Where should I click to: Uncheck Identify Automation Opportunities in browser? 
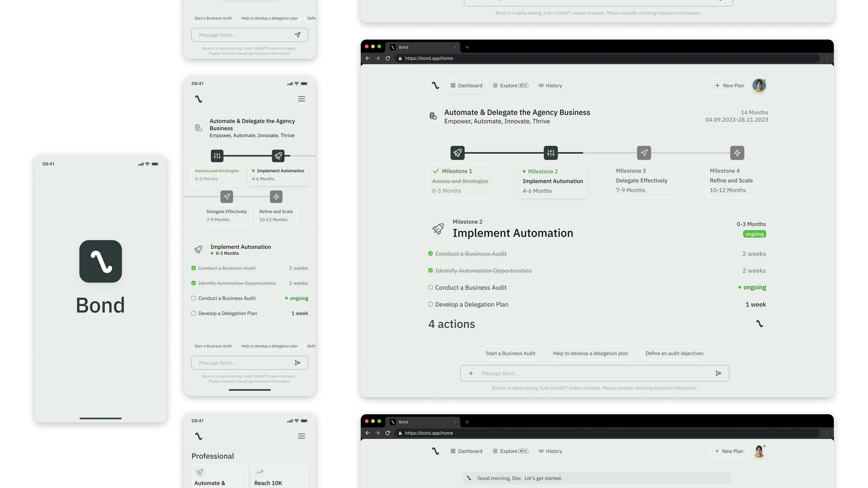coord(430,270)
